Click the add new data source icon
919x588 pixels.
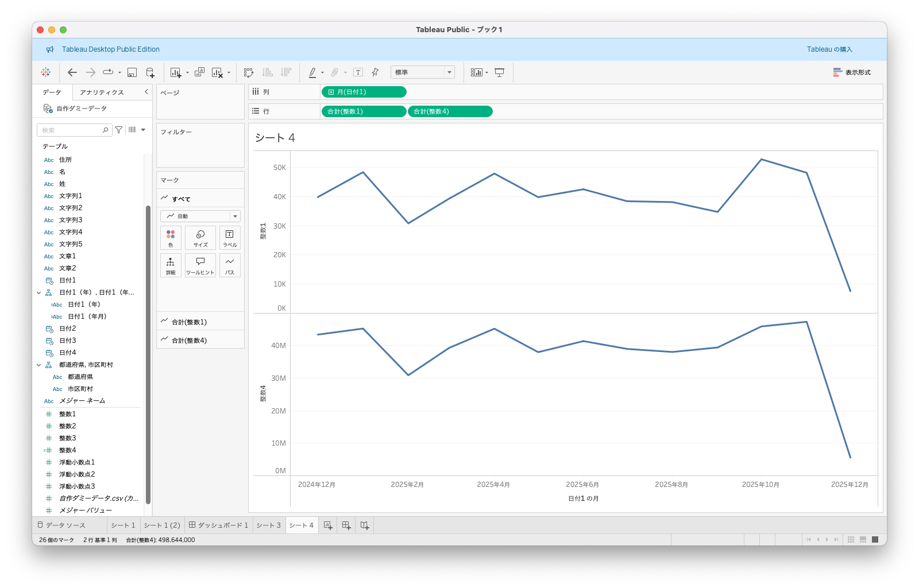tap(150, 72)
